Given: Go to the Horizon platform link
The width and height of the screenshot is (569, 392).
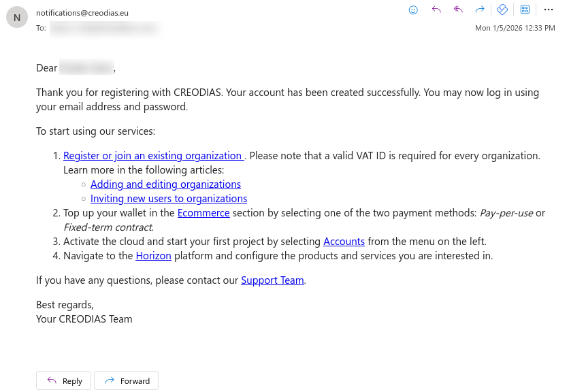Looking at the screenshot, I should pos(153,256).
